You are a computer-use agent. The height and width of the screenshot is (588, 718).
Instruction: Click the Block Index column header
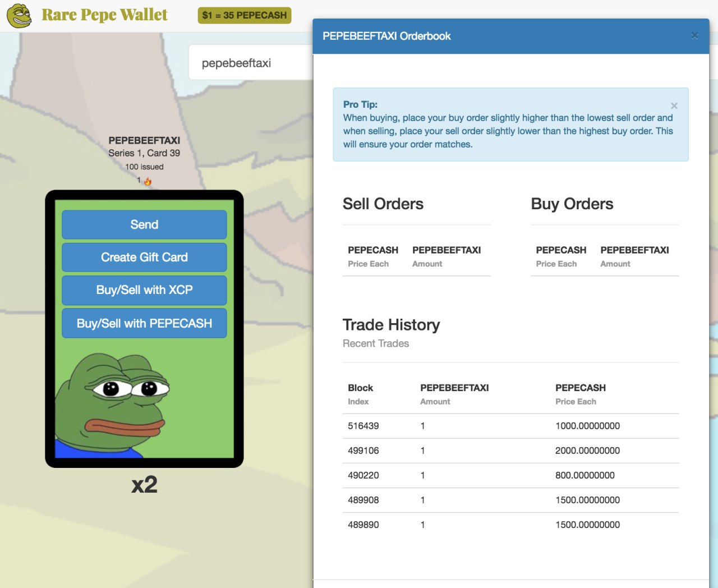(360, 394)
